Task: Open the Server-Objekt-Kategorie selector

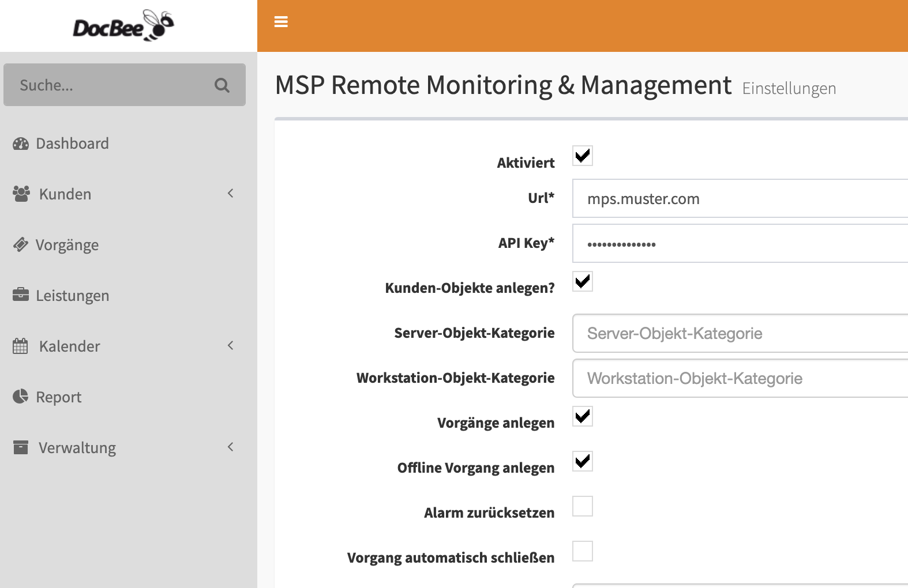Action: click(740, 333)
